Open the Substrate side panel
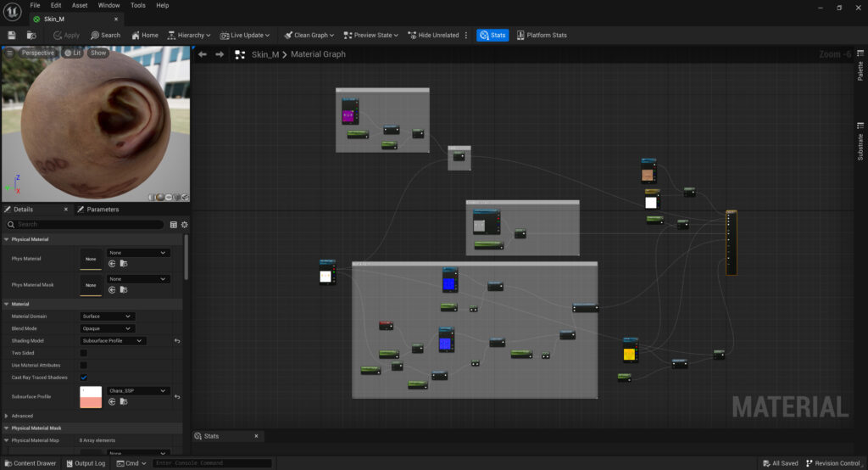Image resolution: width=868 pixels, height=470 pixels. [x=860, y=142]
